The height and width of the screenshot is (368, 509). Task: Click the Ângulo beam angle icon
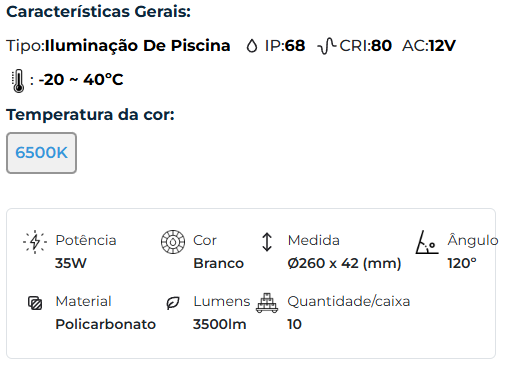(427, 242)
